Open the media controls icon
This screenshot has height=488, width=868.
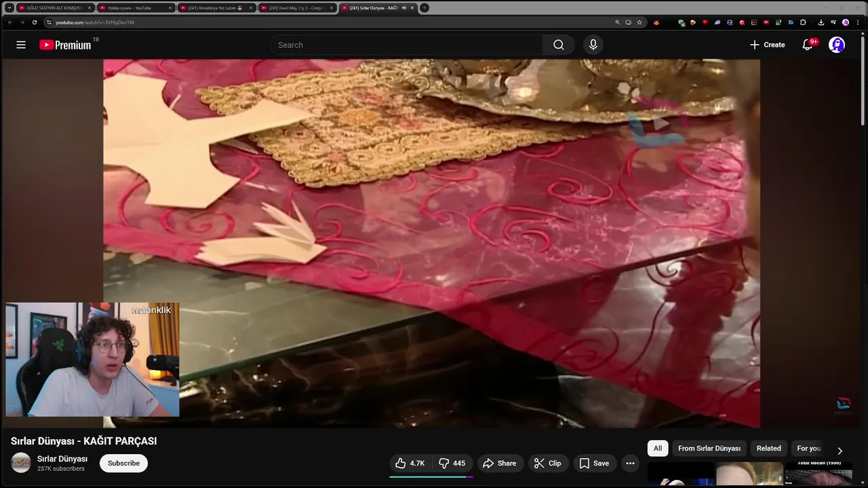833,22
